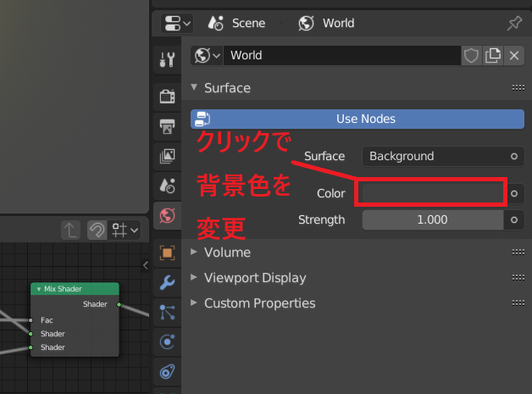Click the socket dot beside Strength

click(514, 220)
